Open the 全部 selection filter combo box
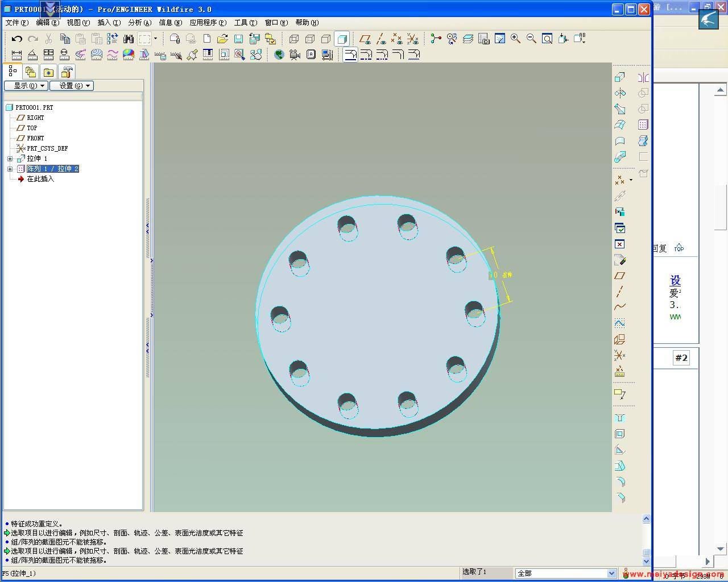Viewport: 728px width, 582px height. click(x=565, y=573)
